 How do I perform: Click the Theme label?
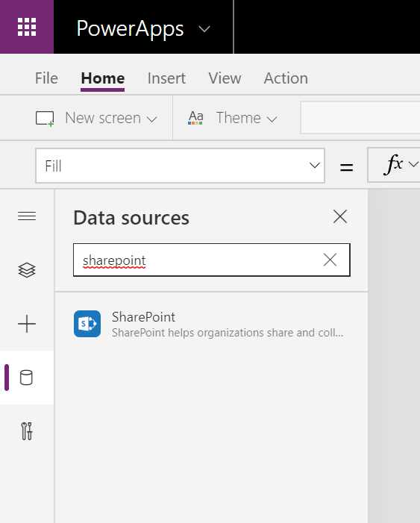point(239,118)
